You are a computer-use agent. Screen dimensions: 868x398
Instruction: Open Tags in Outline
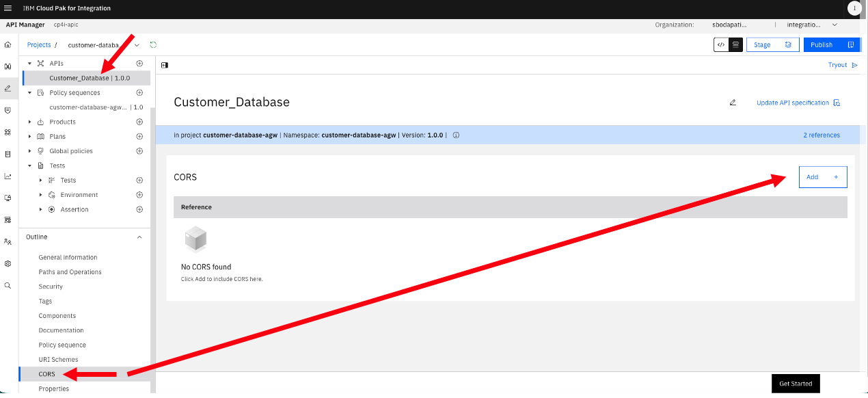tap(45, 301)
